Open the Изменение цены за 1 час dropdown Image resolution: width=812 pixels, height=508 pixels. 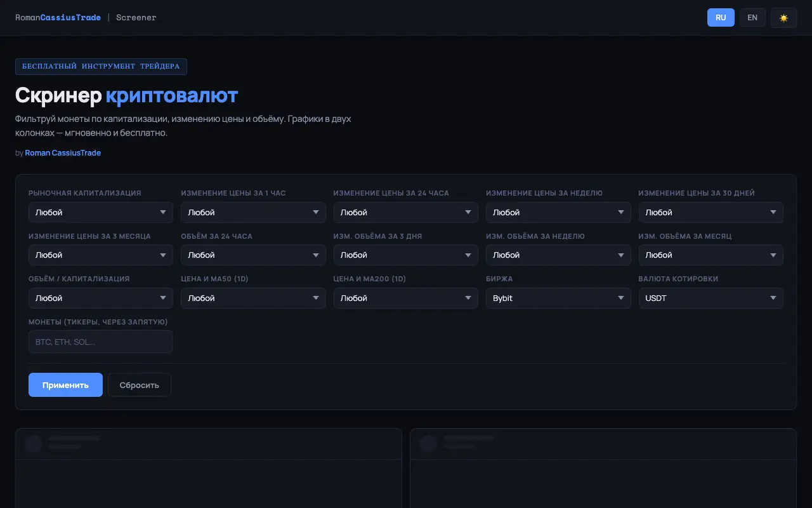[x=253, y=212]
